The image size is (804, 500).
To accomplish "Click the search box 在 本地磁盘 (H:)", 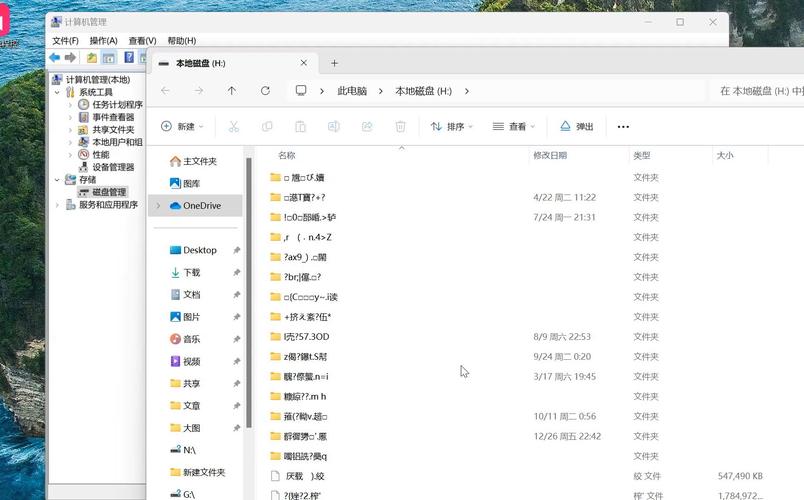I will (x=758, y=91).
